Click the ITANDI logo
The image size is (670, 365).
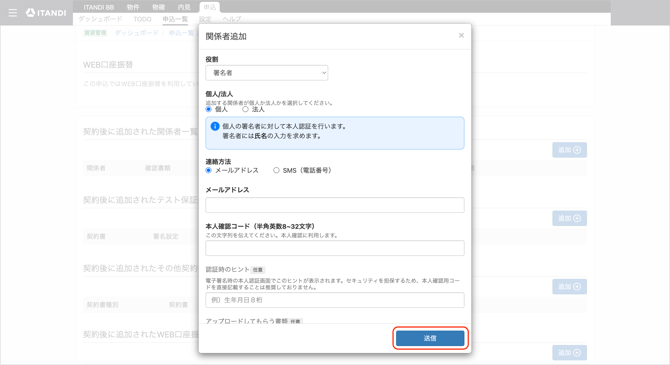(46, 13)
